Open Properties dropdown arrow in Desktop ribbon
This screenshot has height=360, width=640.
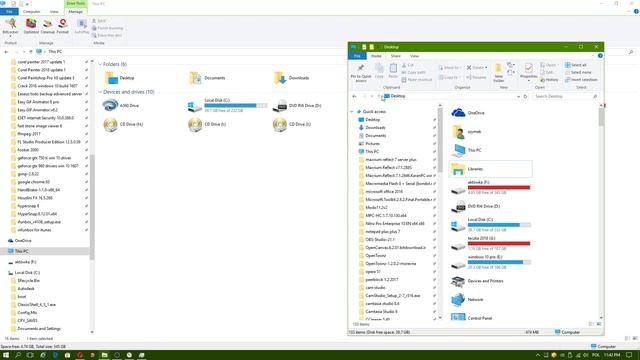[x=529, y=80]
